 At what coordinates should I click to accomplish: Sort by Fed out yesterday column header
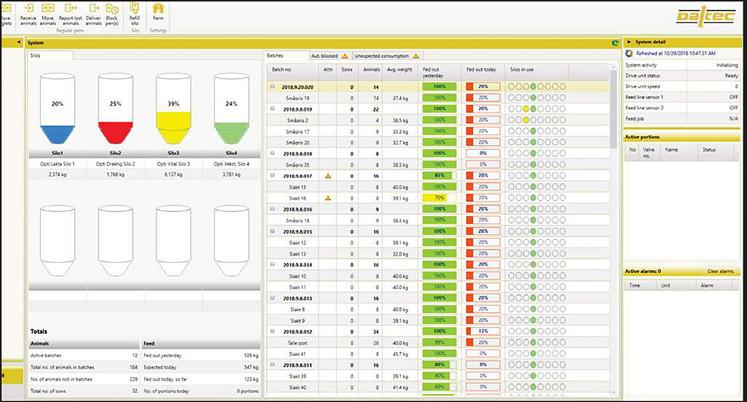[440, 72]
